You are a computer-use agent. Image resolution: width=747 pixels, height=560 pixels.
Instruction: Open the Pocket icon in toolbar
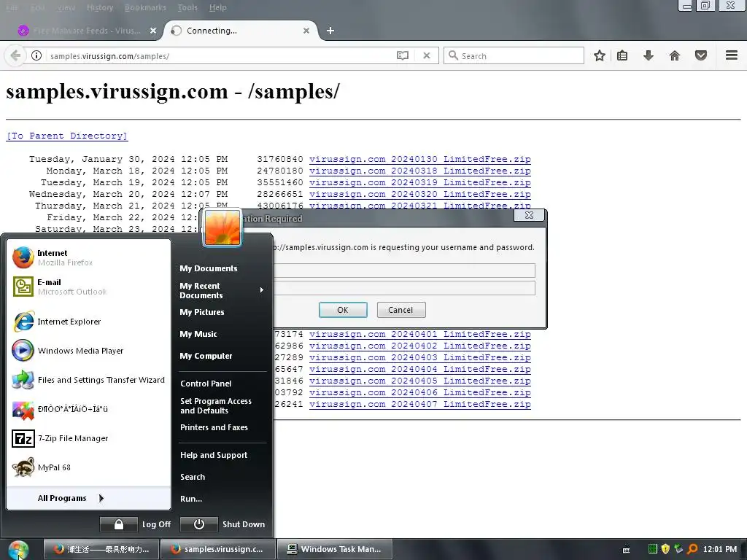click(701, 55)
